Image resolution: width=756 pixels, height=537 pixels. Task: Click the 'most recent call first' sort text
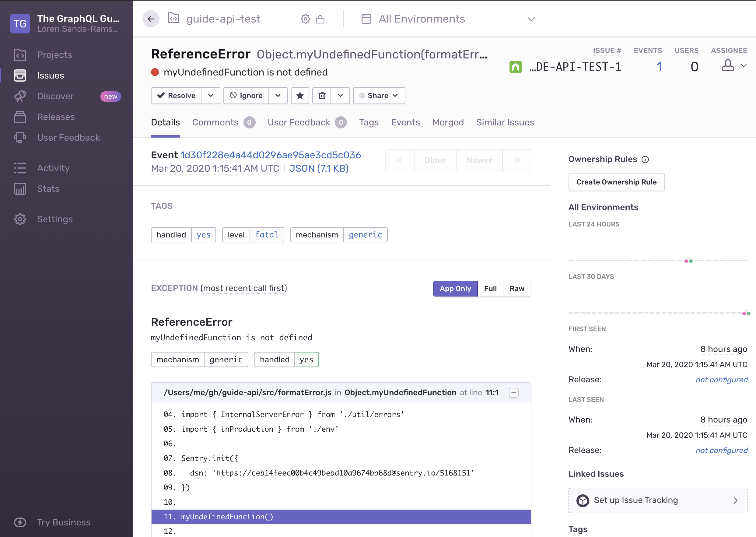pos(243,288)
